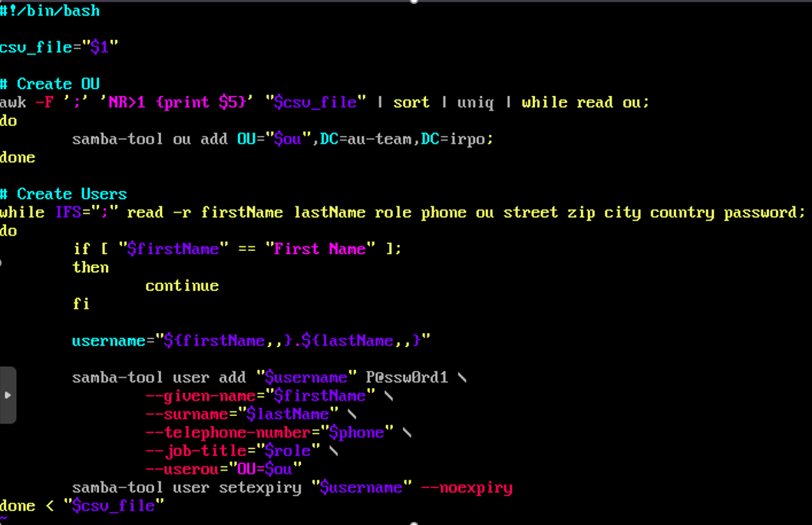The image size is (812, 525).
Task: Click the '$role' variable
Action: pyautogui.click(x=287, y=451)
